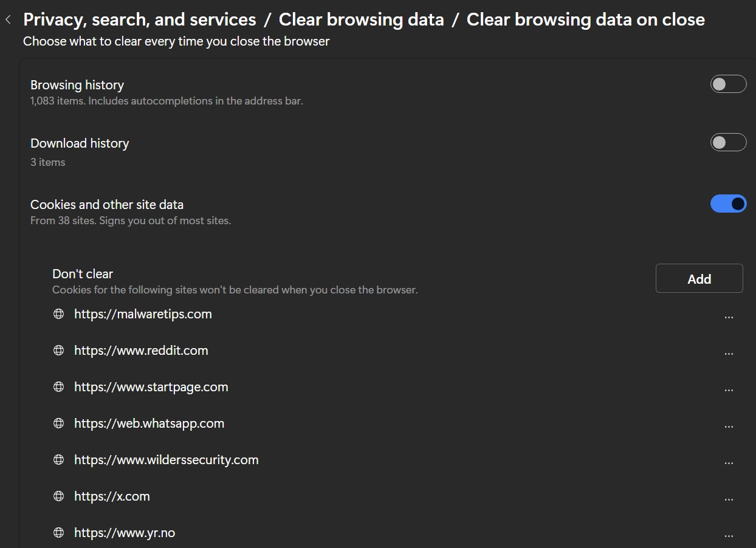Screen dimensions: 756x548
Task: Click globe icon beside yr.no entry
Action: 59,533
